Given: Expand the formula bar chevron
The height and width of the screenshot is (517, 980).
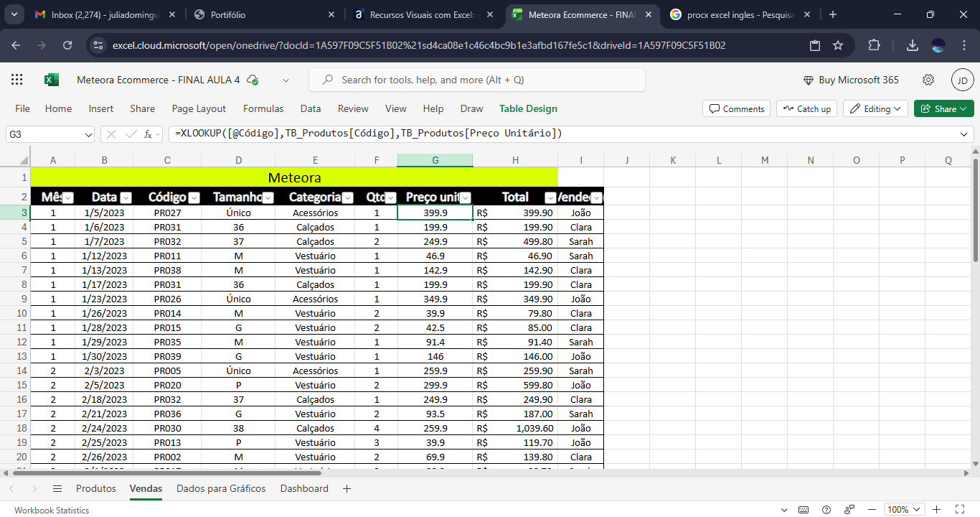Looking at the screenshot, I should point(963,134).
